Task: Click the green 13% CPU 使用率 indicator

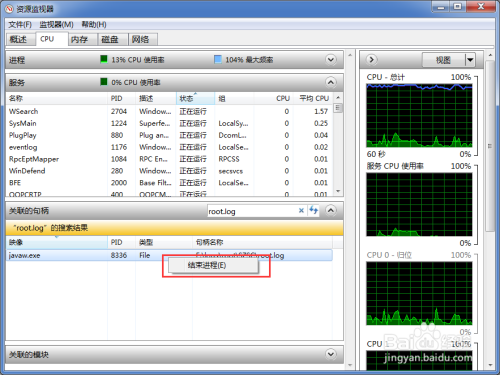Action: [104, 59]
